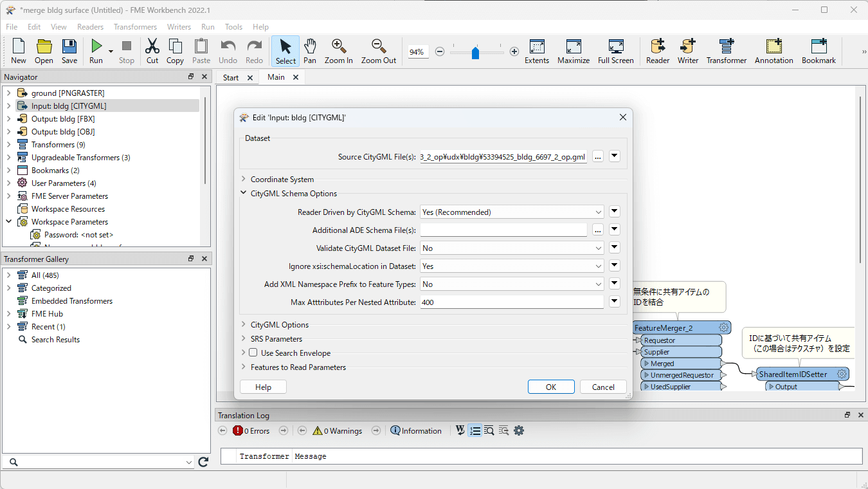Activate the Select arrow tool
The image size is (868, 489).
285,46
